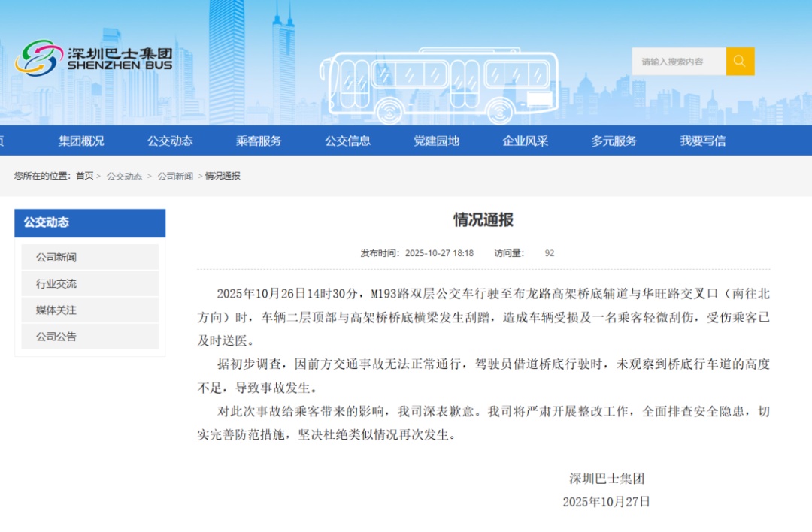The width and height of the screenshot is (812, 532).
Task: Open the 公交动态 navigation menu
Action: pos(169,141)
